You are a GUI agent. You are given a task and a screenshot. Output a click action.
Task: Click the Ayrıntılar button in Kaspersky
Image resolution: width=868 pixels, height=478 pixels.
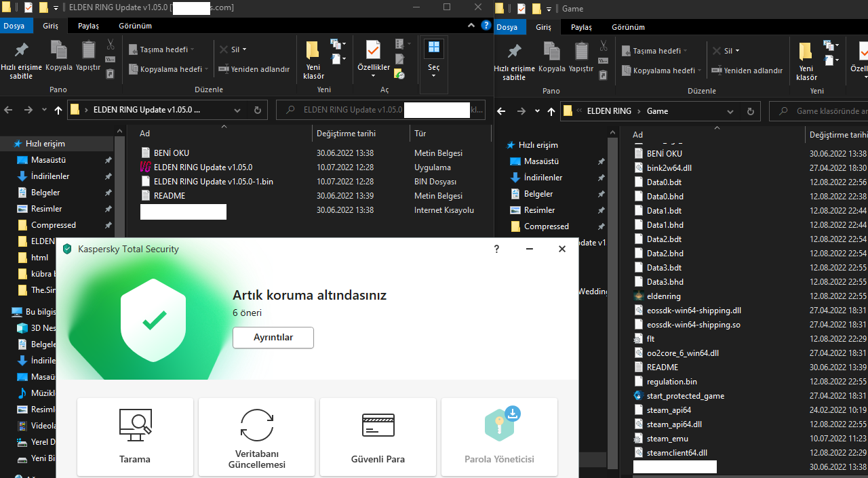[273, 337]
